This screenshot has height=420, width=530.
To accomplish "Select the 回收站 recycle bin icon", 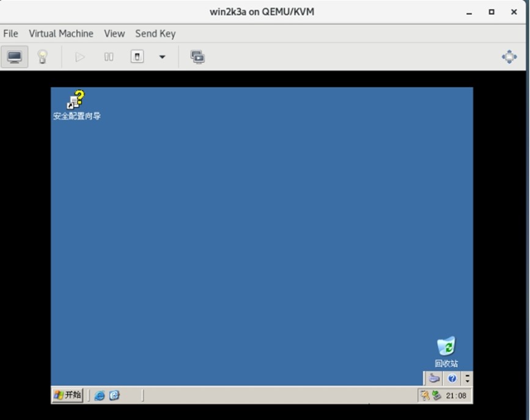I will 446,352.
